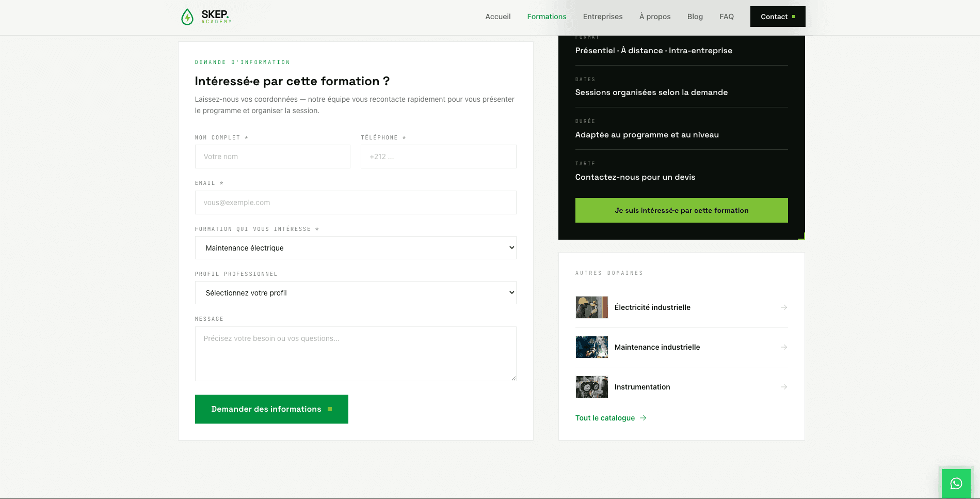This screenshot has width=980, height=499.
Task: Click Je suis intéressé·e par cette formation
Action: pyautogui.click(x=681, y=210)
